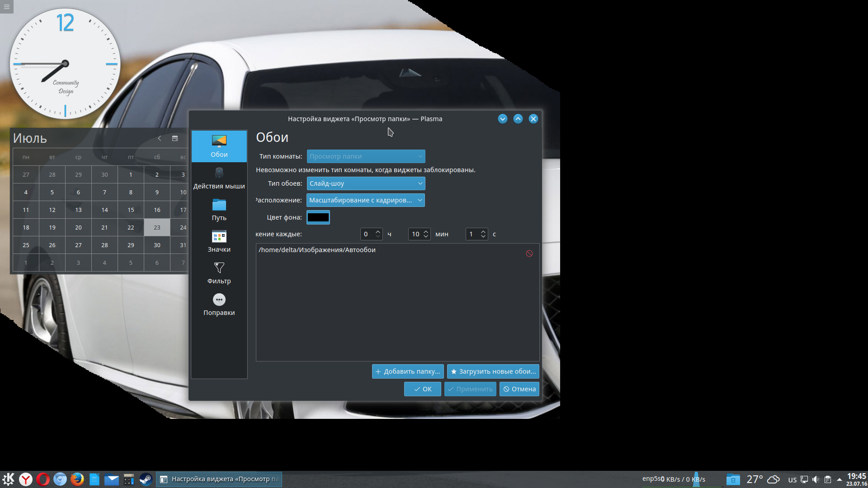Image resolution: width=868 pixels, height=488 pixels.
Task: Expand the wallpaper type (Слайд-шоу) dropdown
Action: 366,183
